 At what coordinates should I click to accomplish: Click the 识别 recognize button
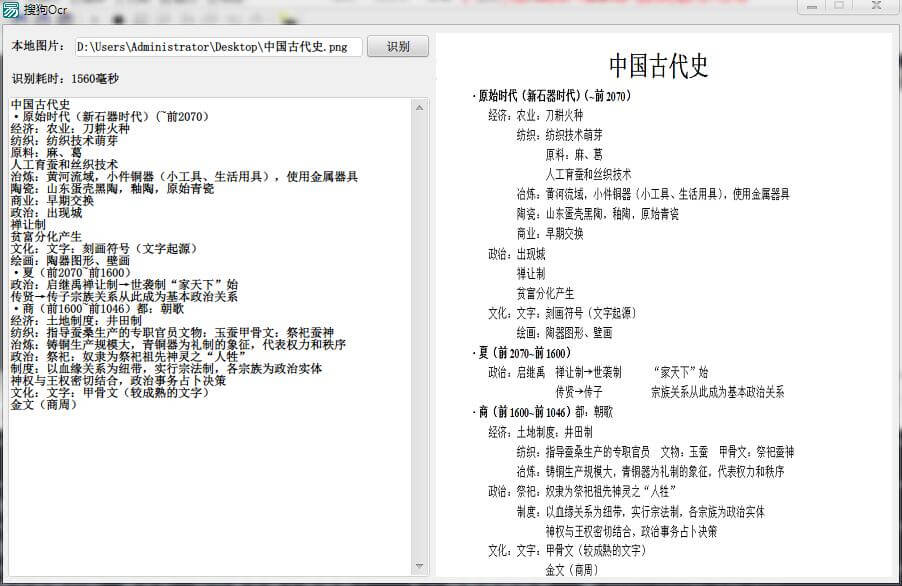point(397,47)
